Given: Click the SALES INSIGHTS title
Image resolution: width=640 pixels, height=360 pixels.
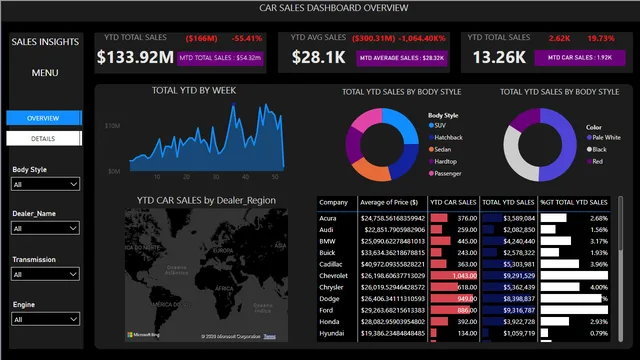Looking at the screenshot, I should pyautogui.click(x=45, y=42).
